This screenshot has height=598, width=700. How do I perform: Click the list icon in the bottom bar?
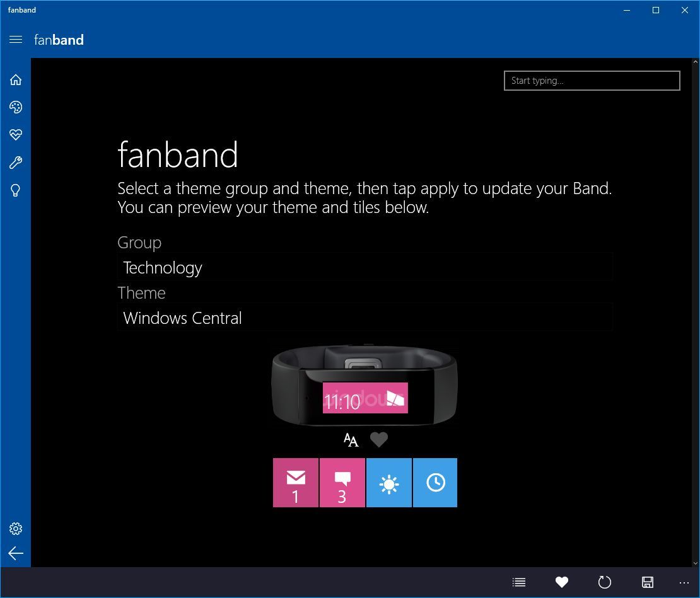point(519,582)
